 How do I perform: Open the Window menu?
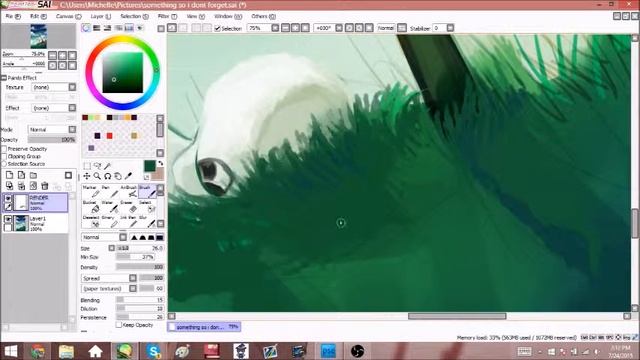pos(228,16)
